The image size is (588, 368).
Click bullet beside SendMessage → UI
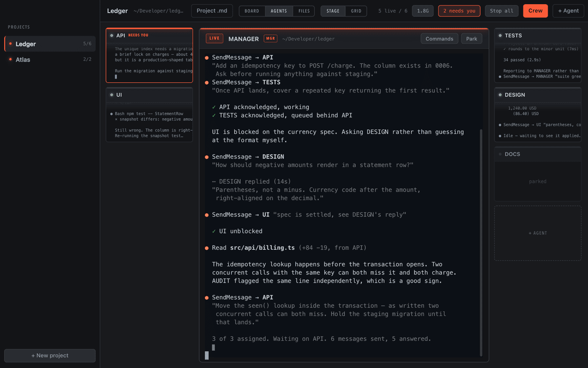[x=207, y=215]
